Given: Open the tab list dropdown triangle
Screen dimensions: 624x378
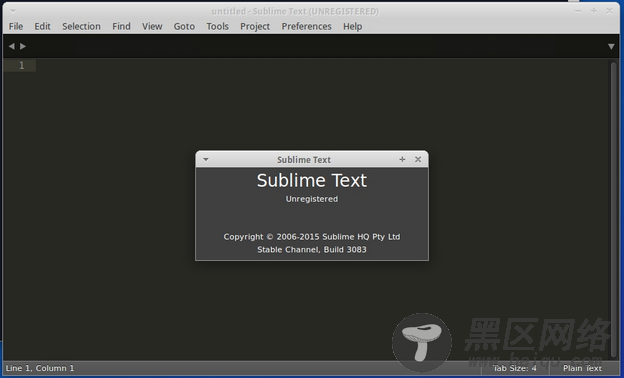Looking at the screenshot, I should click(611, 47).
